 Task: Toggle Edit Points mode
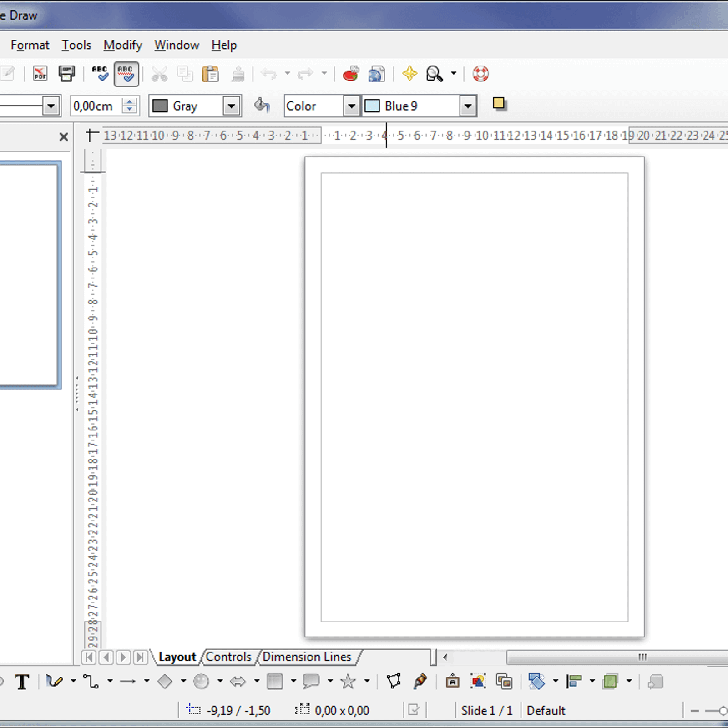click(394, 682)
